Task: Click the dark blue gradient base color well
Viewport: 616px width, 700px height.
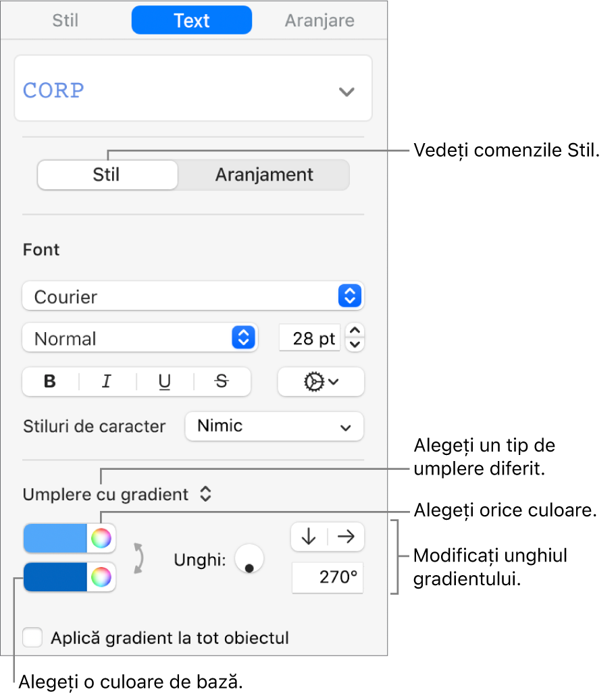Action: coord(55,576)
